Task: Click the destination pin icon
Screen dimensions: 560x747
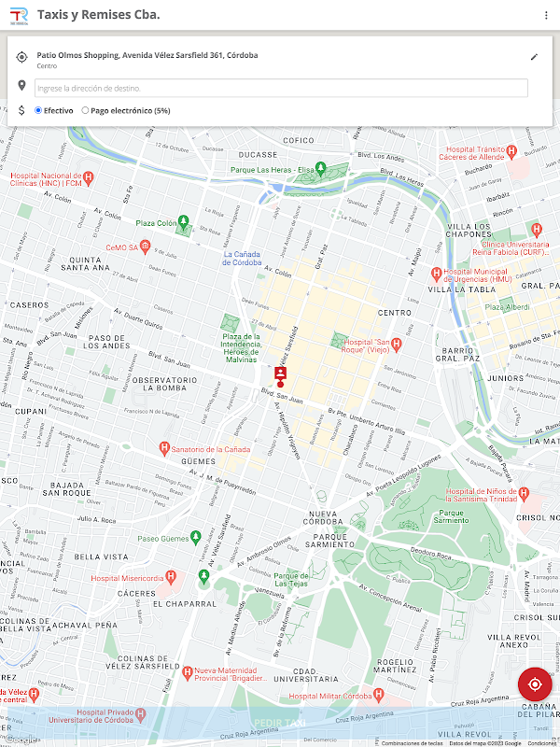Action: [21, 86]
